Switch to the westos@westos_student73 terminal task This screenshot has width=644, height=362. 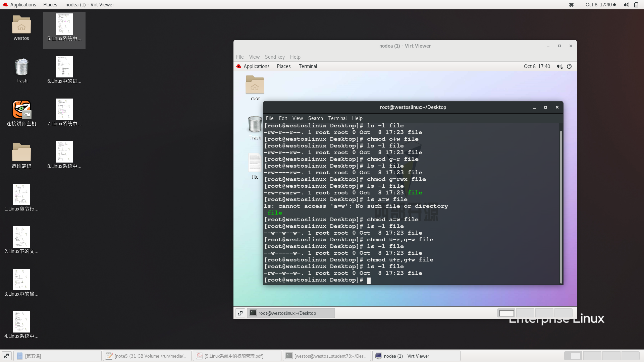point(327,356)
